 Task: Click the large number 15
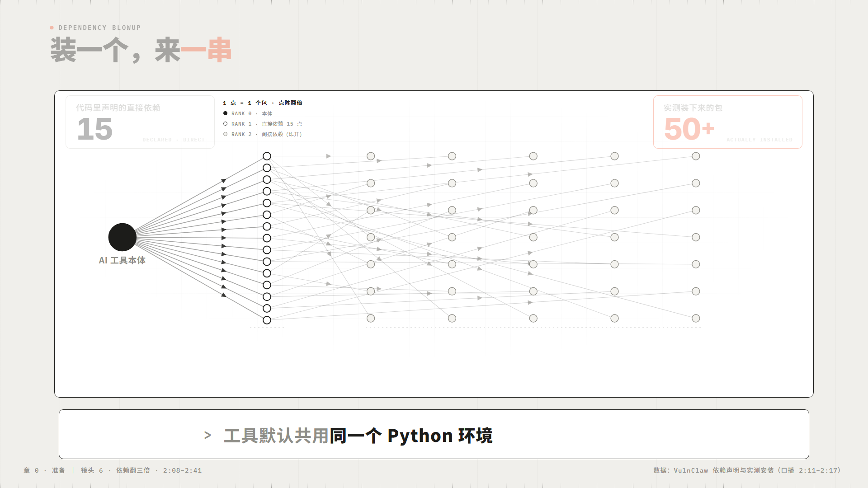click(x=94, y=129)
